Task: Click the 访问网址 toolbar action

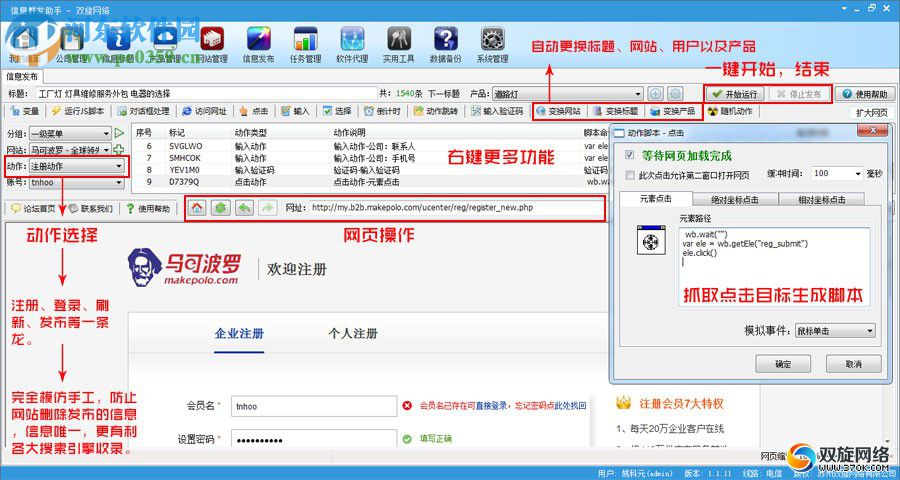Action: click(x=204, y=111)
